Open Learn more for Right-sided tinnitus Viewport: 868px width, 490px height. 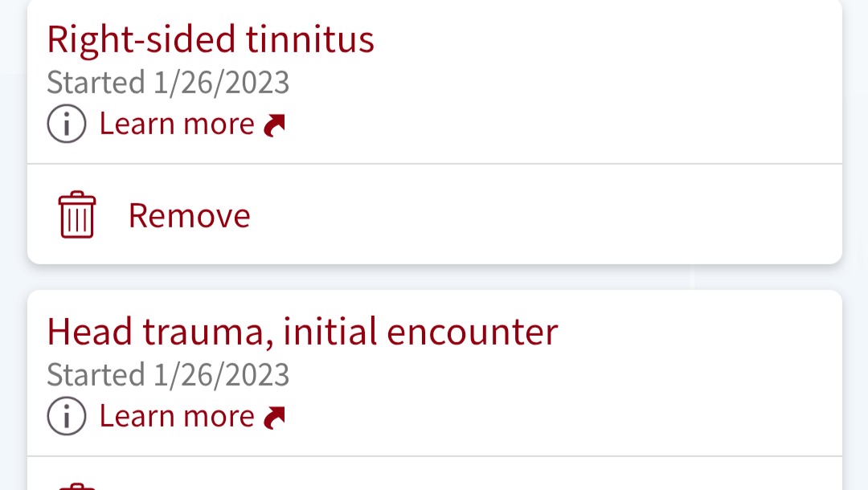pos(176,125)
